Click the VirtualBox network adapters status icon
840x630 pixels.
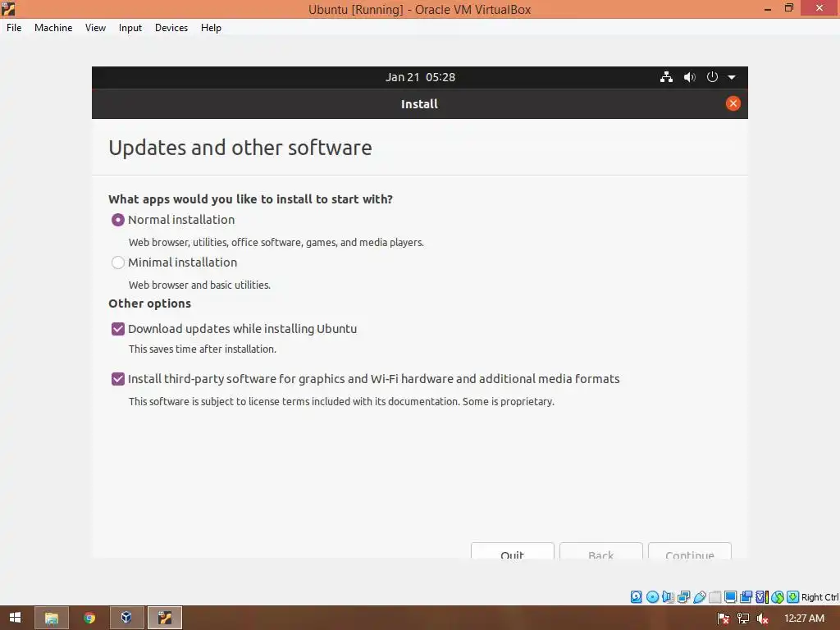tap(683, 597)
